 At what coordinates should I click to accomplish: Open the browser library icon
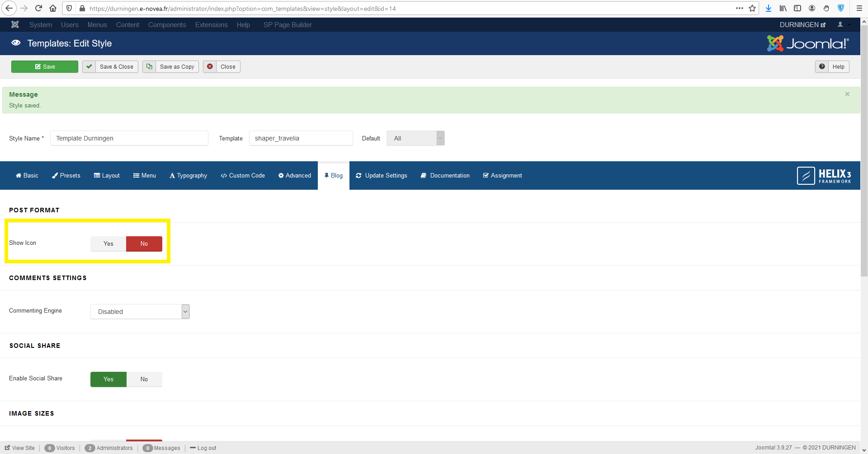click(783, 8)
